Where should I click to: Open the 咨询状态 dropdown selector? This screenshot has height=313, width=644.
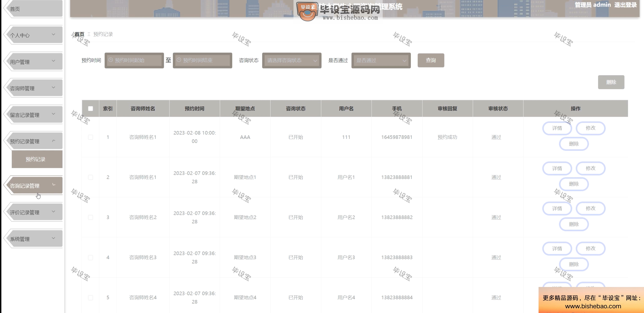click(292, 60)
